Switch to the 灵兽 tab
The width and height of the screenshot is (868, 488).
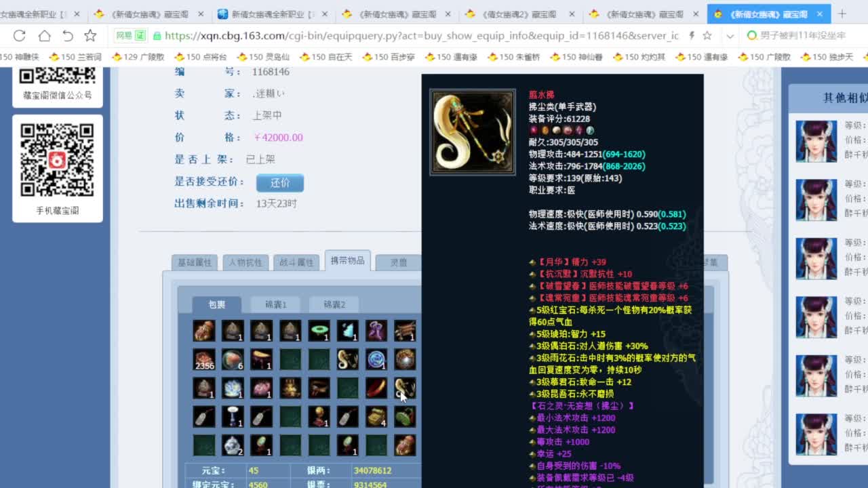(x=399, y=262)
